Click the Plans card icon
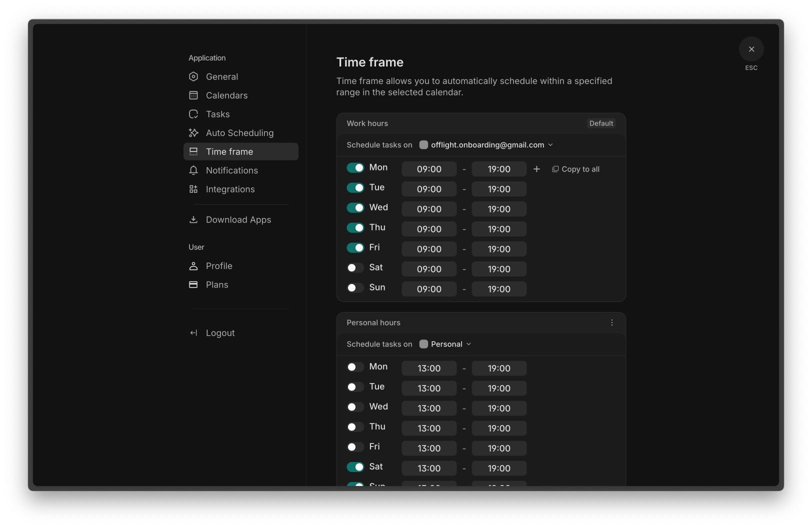This screenshot has height=528, width=812. pyautogui.click(x=193, y=284)
